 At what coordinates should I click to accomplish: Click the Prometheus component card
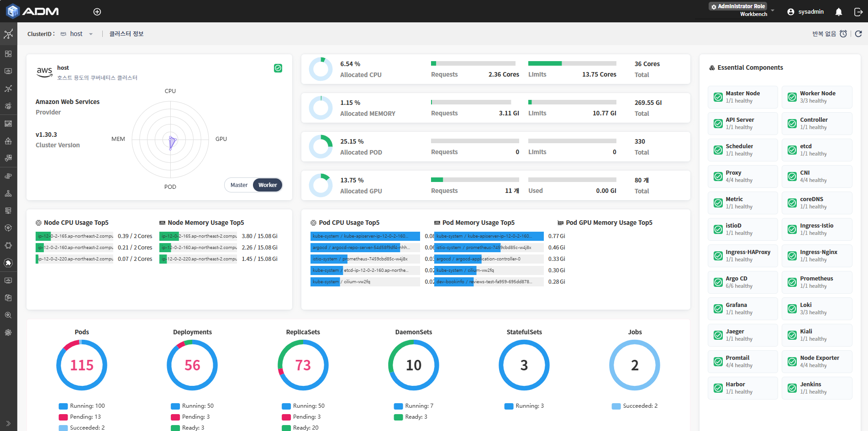coord(817,282)
